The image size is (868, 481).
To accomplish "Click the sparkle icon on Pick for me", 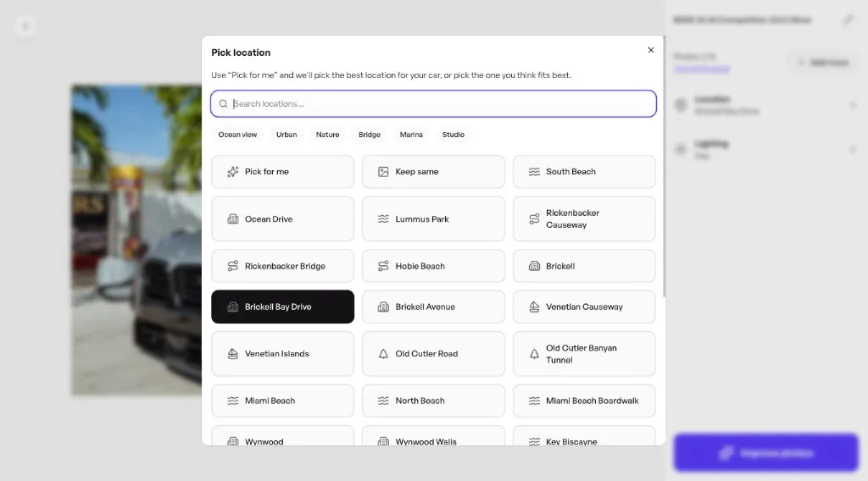I will tap(233, 172).
